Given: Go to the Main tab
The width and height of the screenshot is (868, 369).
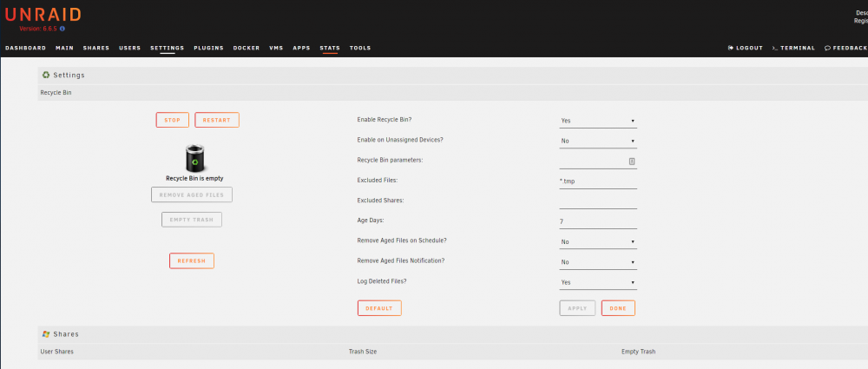Looking at the screenshot, I should click(65, 49).
